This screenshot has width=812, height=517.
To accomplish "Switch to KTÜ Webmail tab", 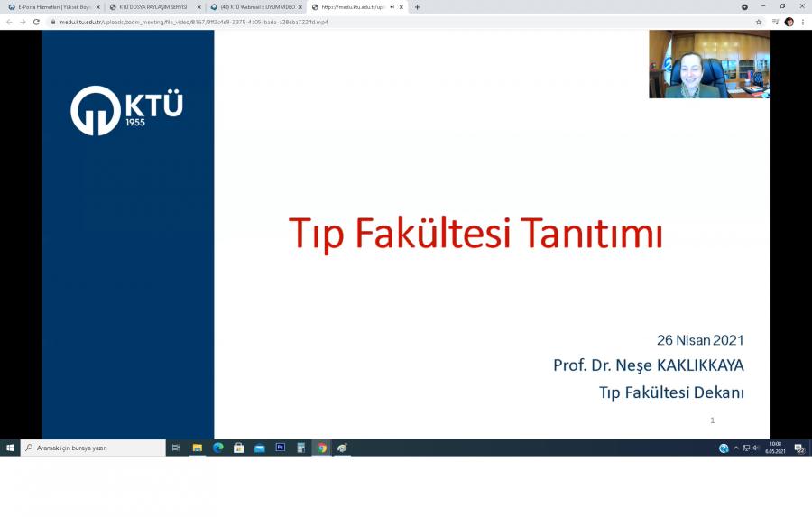I will point(256,7).
